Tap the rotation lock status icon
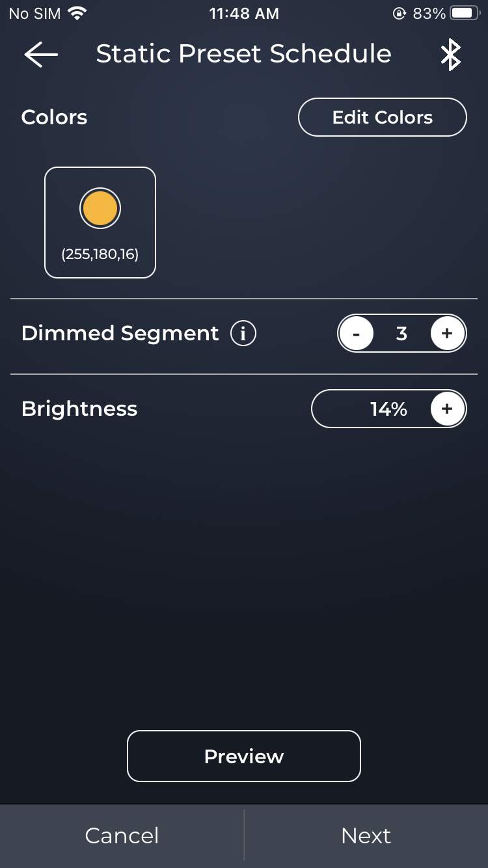The width and height of the screenshot is (488, 868). pyautogui.click(x=400, y=14)
